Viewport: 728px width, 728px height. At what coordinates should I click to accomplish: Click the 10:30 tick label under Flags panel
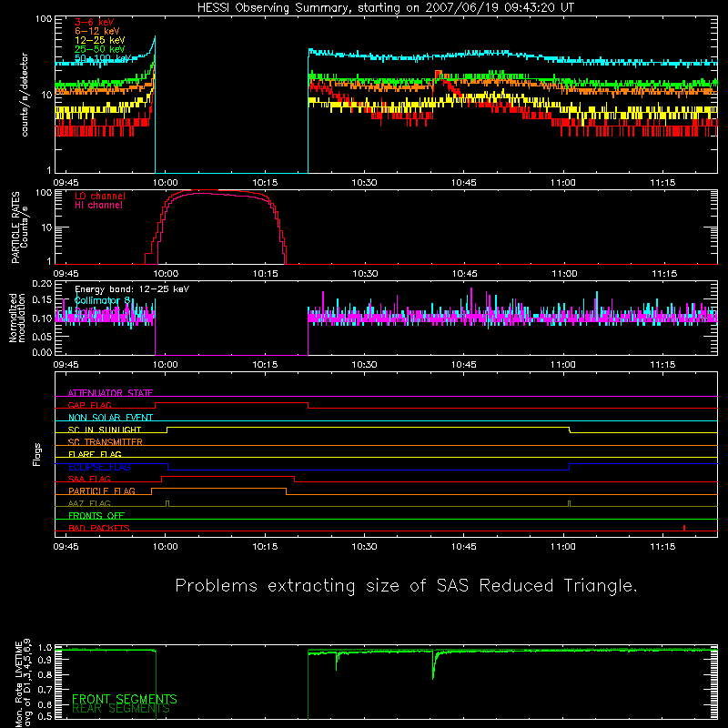pyautogui.click(x=364, y=547)
